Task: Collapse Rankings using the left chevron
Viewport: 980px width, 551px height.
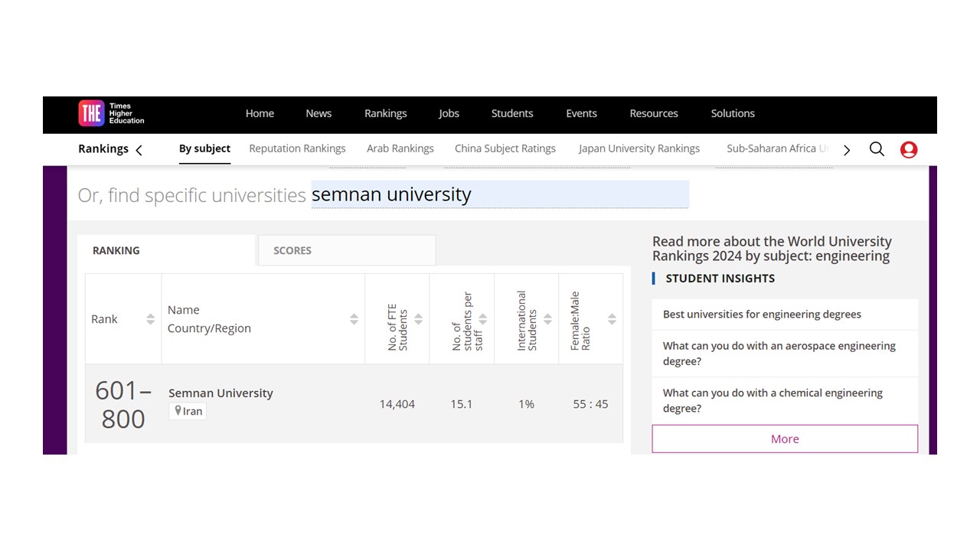Action: click(x=139, y=150)
